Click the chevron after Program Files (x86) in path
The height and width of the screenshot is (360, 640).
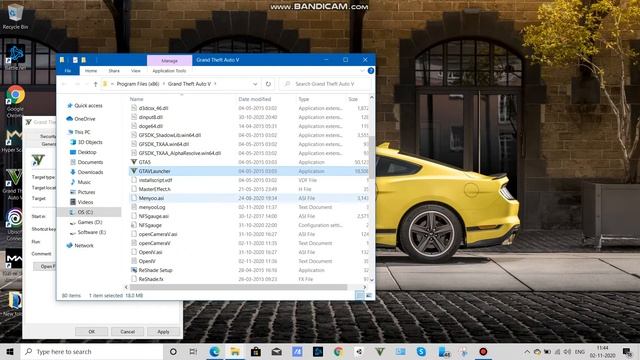(164, 84)
